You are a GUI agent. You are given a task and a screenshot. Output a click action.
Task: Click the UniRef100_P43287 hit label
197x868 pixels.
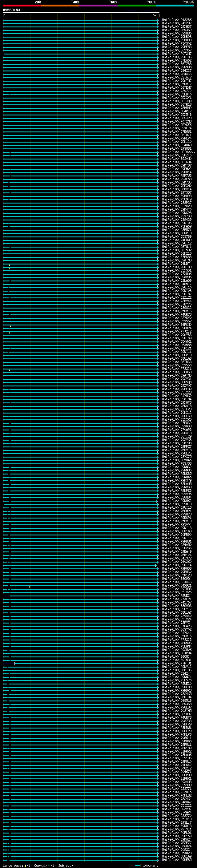coord(176,23)
